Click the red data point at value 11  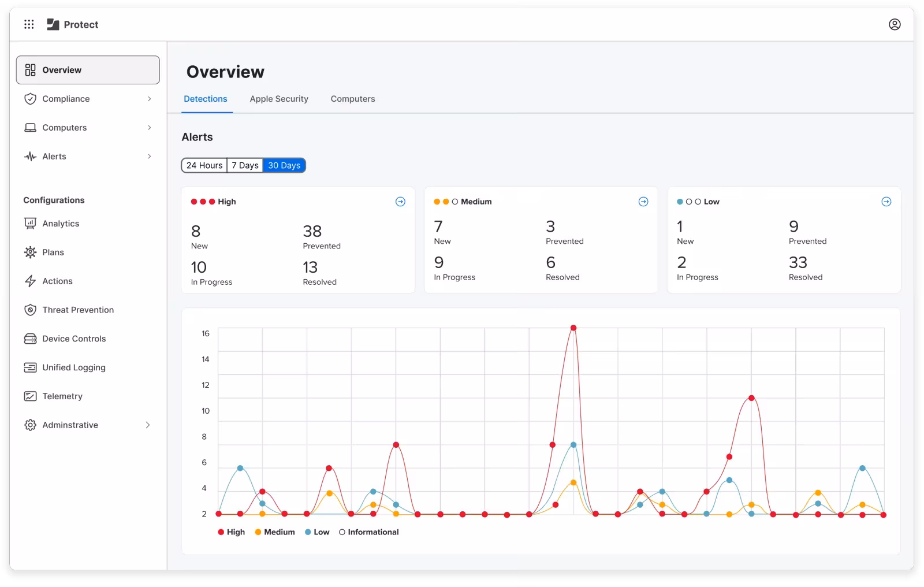[751, 398]
